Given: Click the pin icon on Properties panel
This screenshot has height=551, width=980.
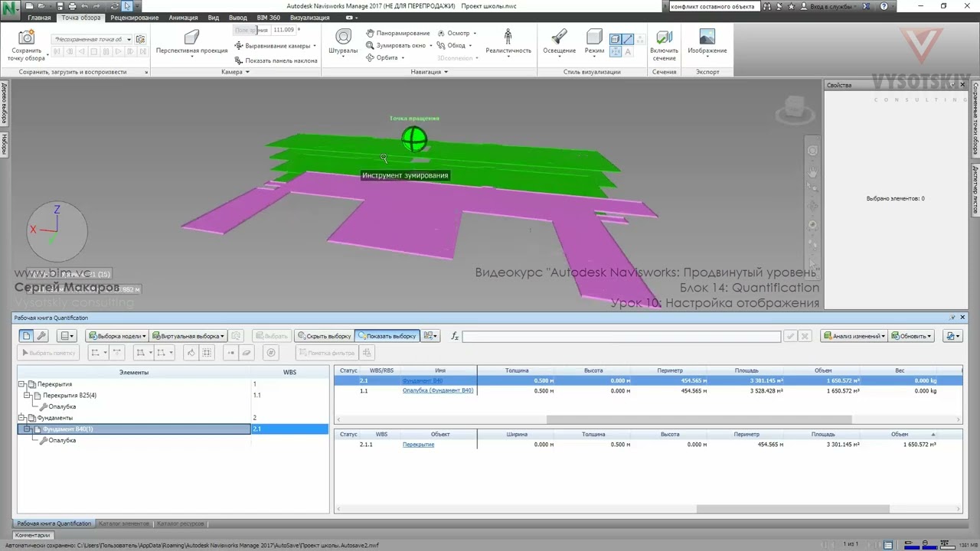Looking at the screenshot, I should click(x=953, y=85).
